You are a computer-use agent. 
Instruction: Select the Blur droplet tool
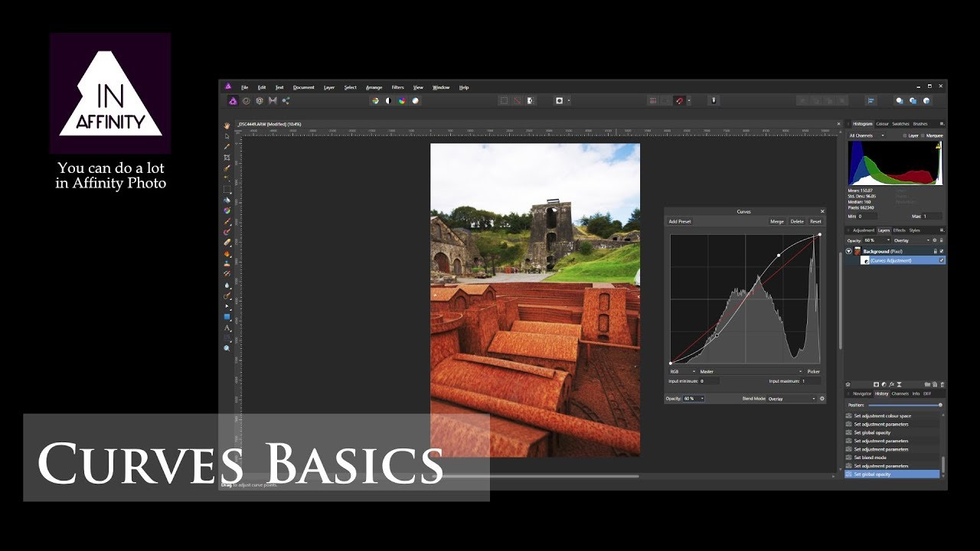pyautogui.click(x=227, y=285)
